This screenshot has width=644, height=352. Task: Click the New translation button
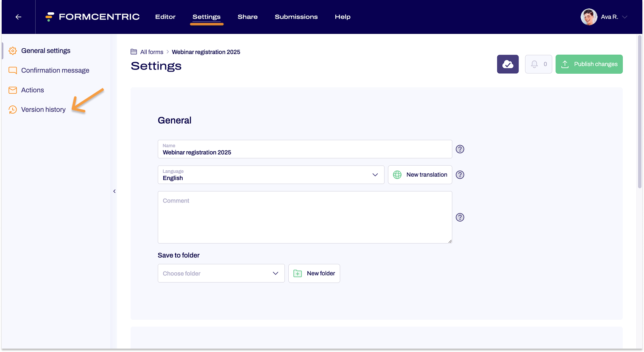tap(420, 175)
